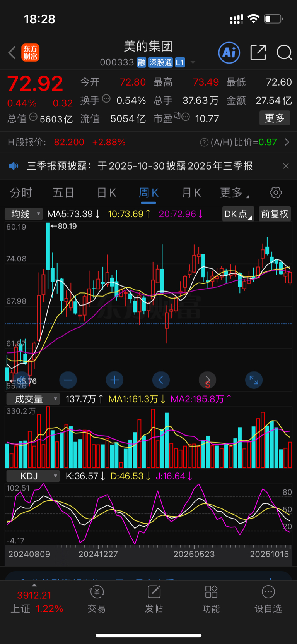Image resolution: width=297 pixels, height=644 pixels.
Task: Dismiss the announcement banner
Action: (x=286, y=166)
